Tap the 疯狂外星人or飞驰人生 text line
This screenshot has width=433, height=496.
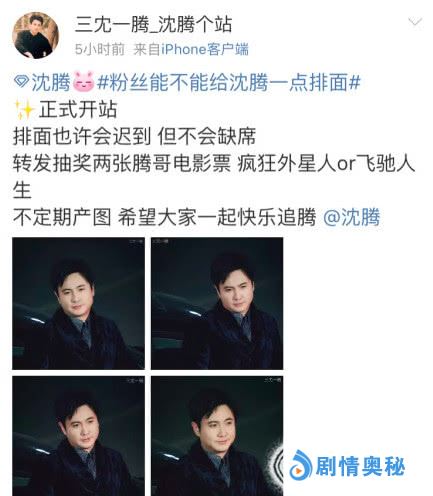326,163
